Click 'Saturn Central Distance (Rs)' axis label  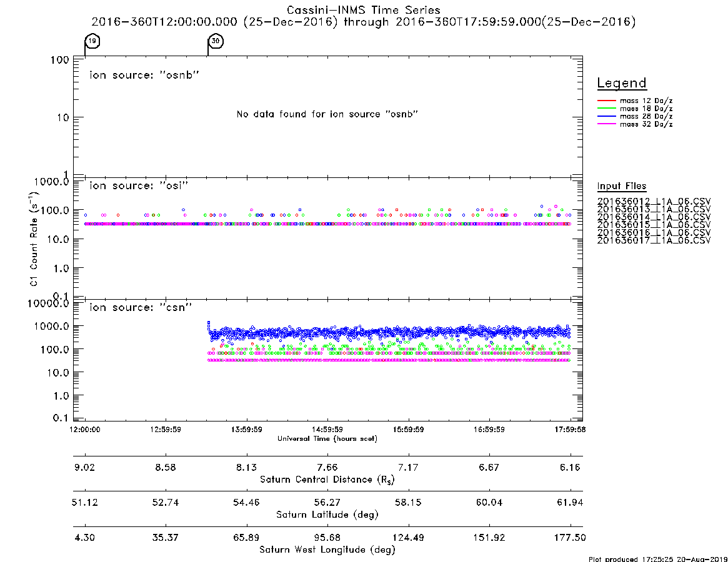327,480
